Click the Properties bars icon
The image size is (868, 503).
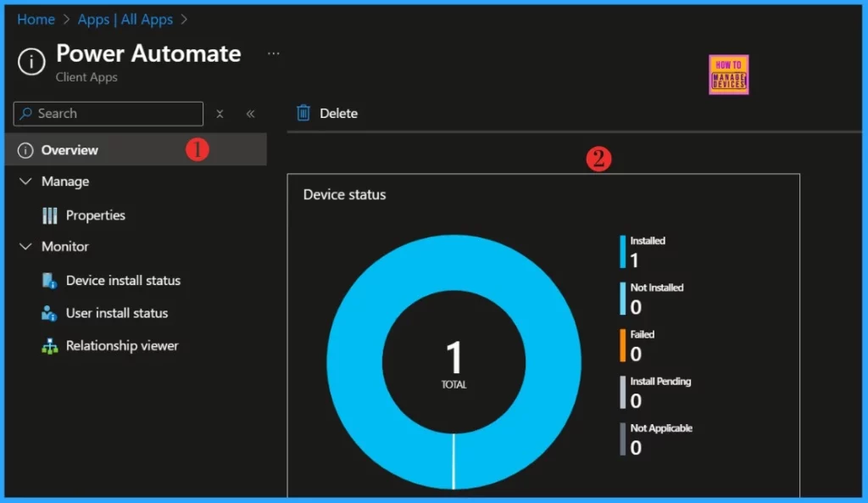click(x=50, y=215)
